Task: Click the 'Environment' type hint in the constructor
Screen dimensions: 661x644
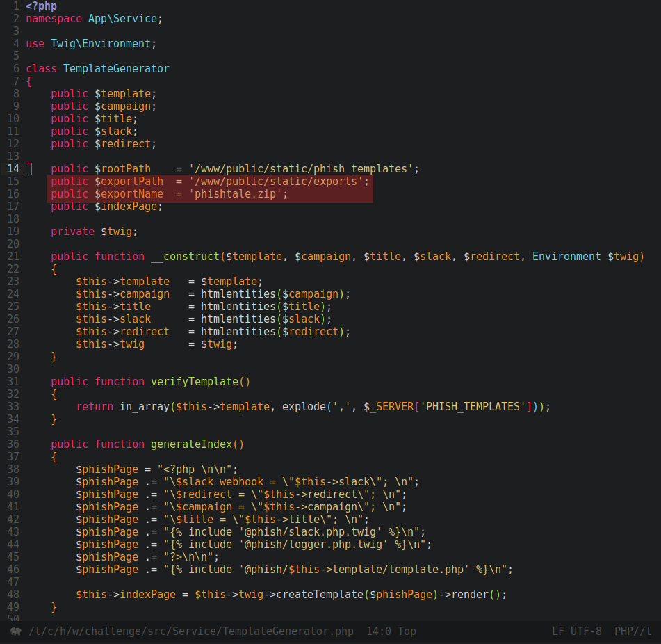Action: tap(566, 257)
